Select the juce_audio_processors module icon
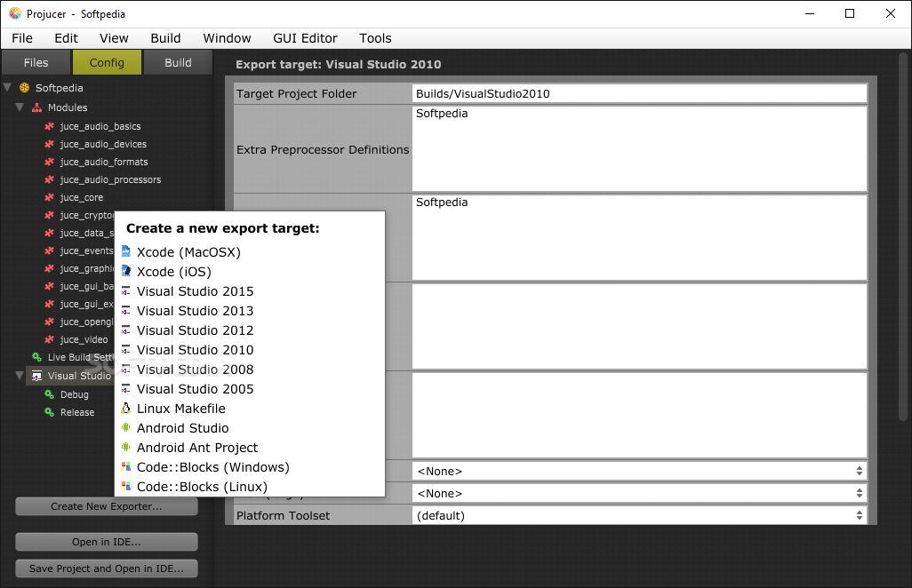Image resolution: width=912 pixels, height=588 pixels. (x=50, y=179)
